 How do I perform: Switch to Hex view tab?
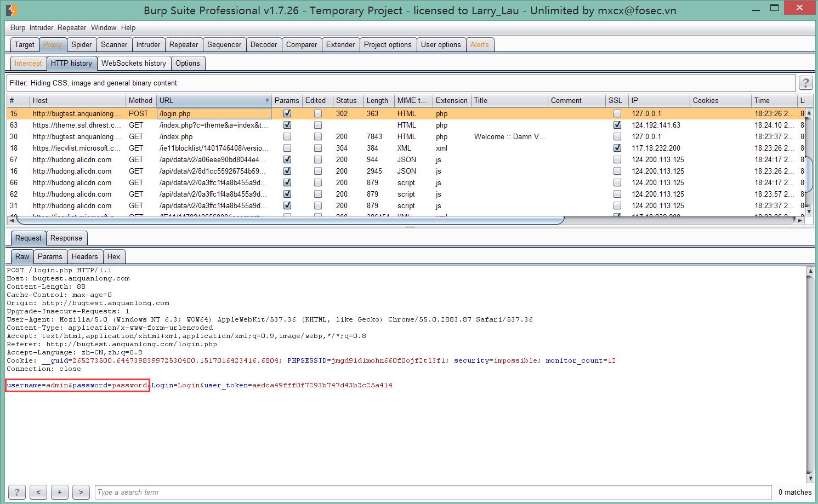point(113,257)
